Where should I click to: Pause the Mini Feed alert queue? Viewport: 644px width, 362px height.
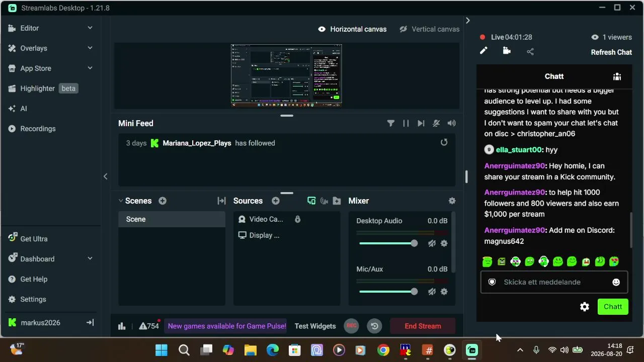tap(406, 123)
